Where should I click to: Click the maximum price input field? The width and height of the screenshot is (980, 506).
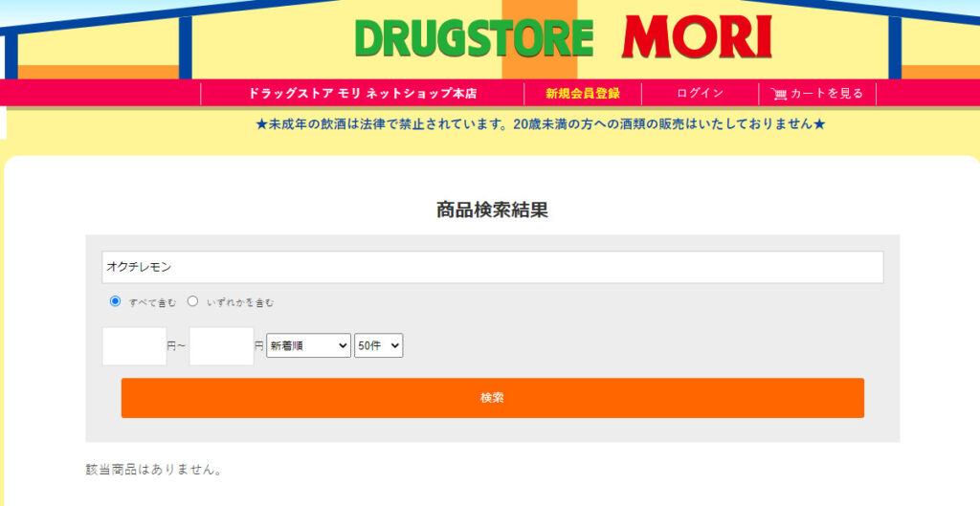pyautogui.click(x=221, y=346)
